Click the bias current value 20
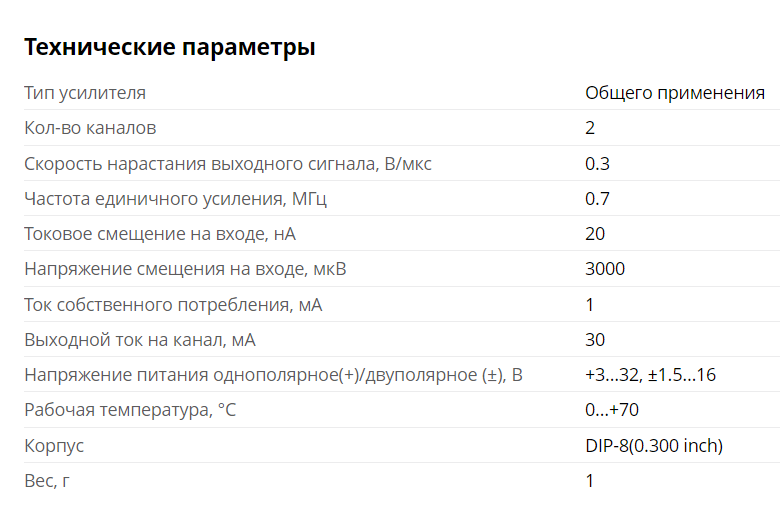 coord(594,234)
